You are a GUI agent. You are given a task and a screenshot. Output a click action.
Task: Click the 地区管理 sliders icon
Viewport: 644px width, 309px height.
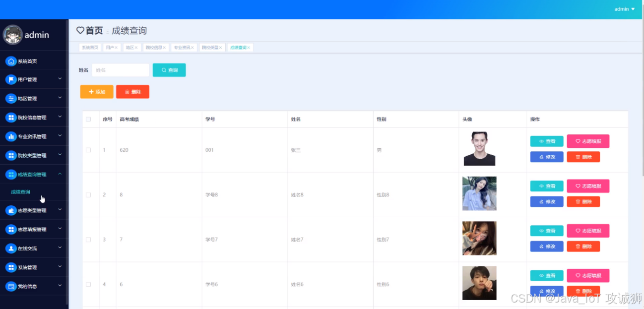(x=11, y=98)
